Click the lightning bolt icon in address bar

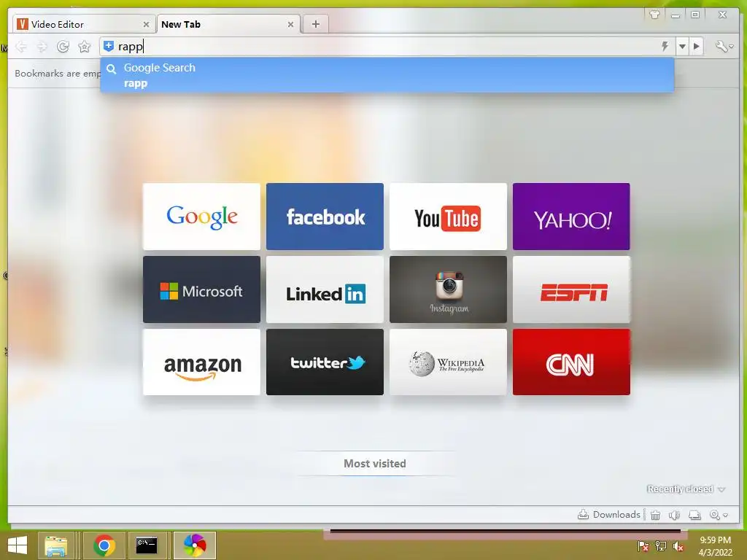665,46
